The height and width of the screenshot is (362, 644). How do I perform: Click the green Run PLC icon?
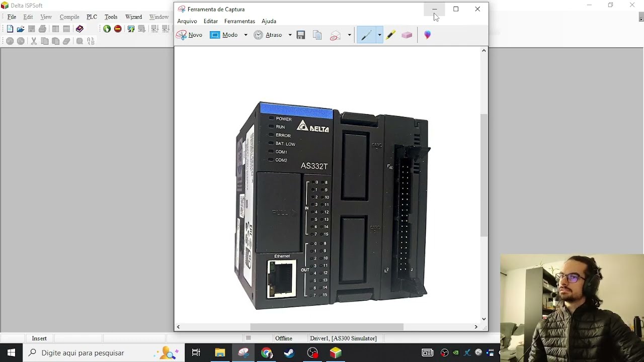107,29
